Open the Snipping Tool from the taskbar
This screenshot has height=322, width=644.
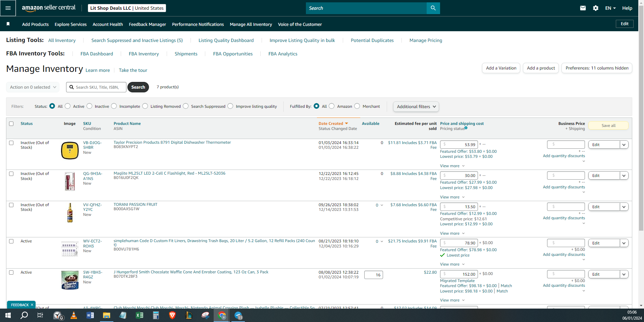tap(205, 315)
